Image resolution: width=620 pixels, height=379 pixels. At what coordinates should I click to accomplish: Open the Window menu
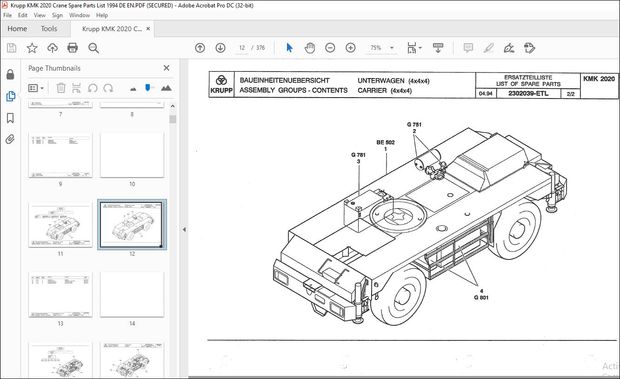coord(79,15)
